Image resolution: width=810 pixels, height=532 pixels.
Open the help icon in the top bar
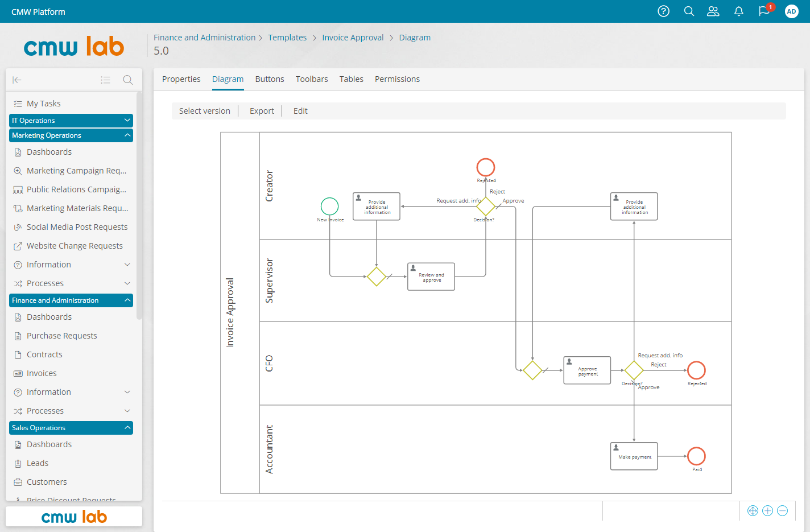[663, 11]
